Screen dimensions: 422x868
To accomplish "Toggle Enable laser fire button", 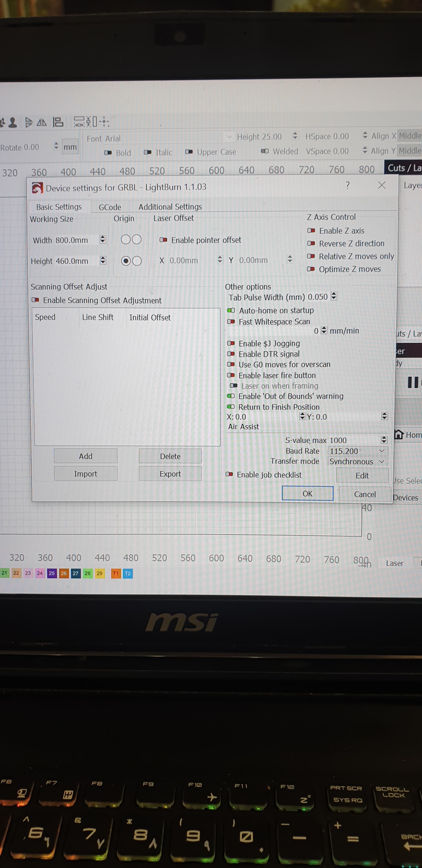I will 231,375.
